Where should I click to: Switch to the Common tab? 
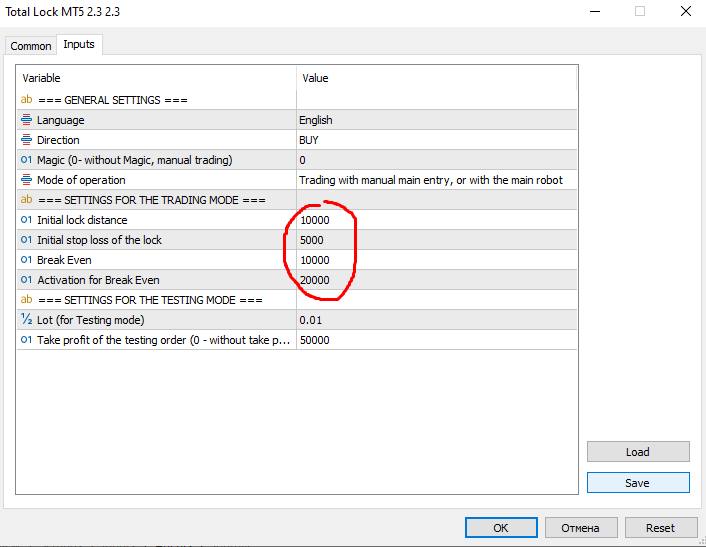[x=31, y=46]
